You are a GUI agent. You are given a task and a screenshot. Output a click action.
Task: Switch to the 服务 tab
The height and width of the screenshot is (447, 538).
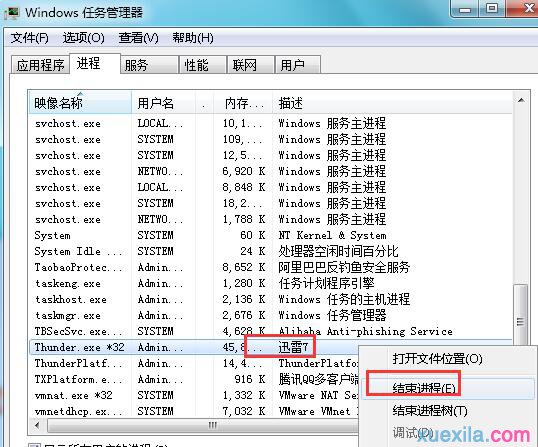[149, 65]
